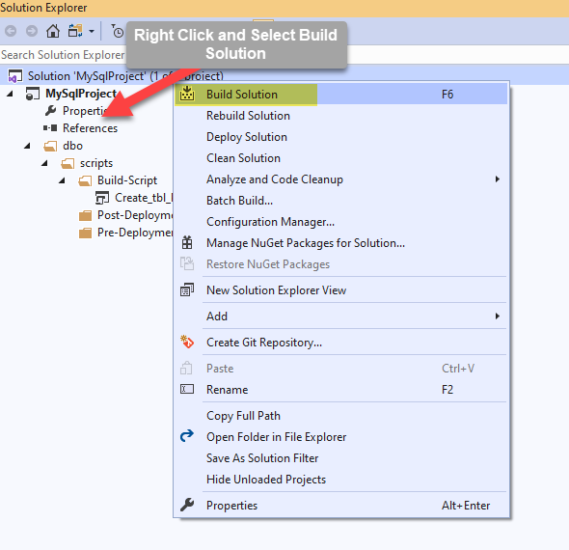Click the Pending Changes Filter clock icon

[117, 32]
